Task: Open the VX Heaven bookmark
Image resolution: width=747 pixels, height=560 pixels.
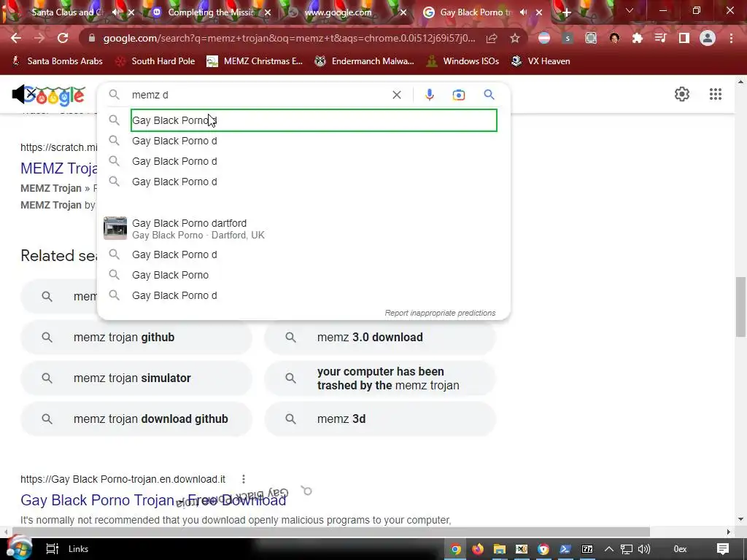Action: [x=541, y=61]
